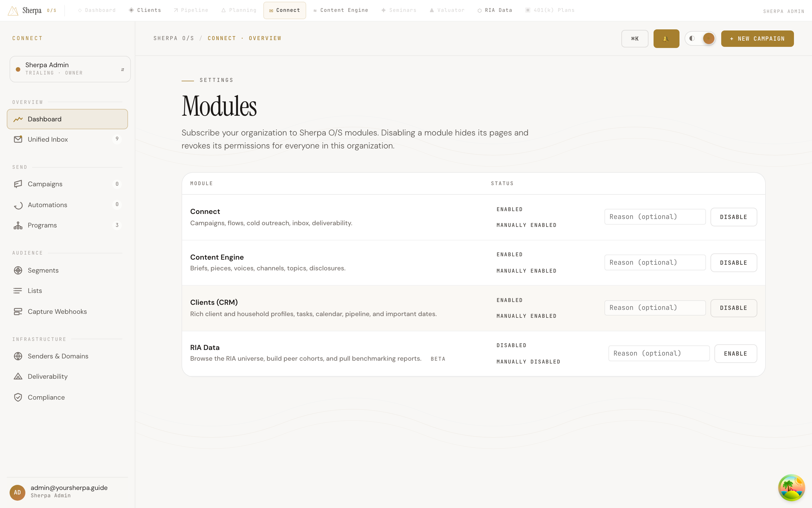
Task: Open Senders & Domains page
Action: [67, 356]
